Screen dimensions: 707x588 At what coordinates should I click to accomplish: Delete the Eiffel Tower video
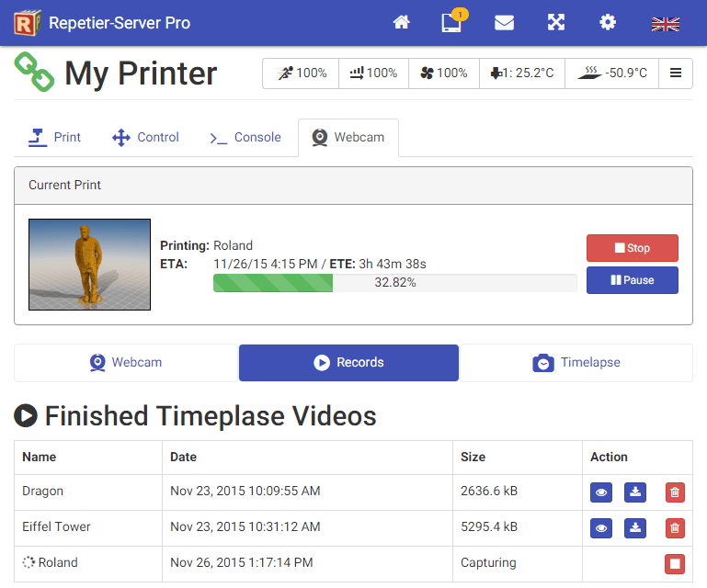click(x=675, y=528)
